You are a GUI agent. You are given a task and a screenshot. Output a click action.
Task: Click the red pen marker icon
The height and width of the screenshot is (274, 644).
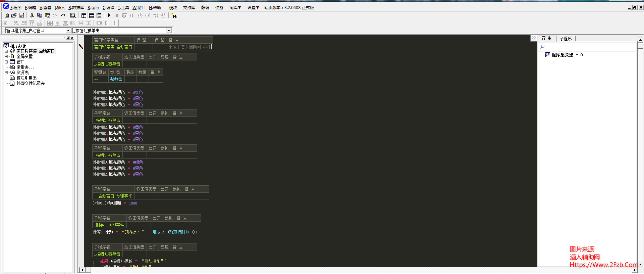coord(81,46)
